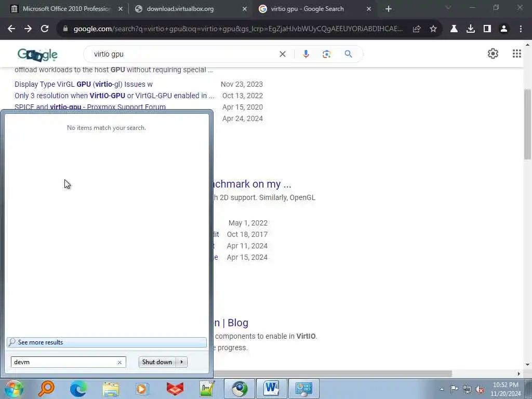The height and width of the screenshot is (399, 532).
Task: Close the virtio gpu search tab
Action: point(369,9)
